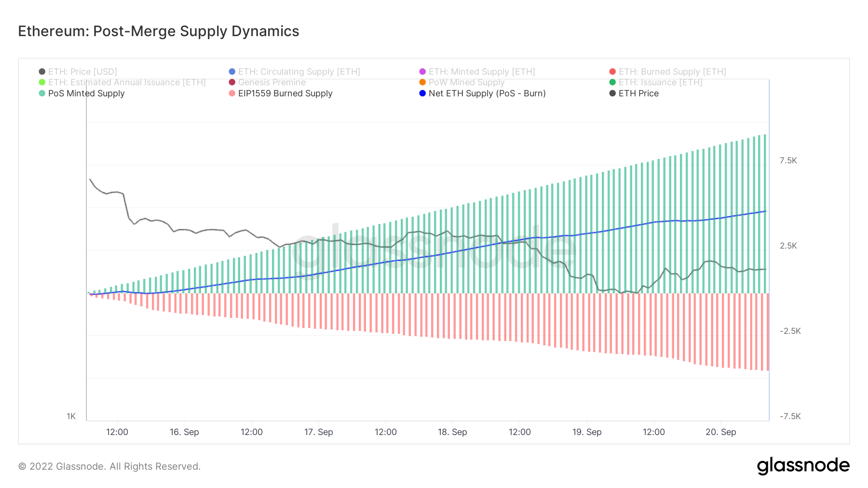Click the green ETH: Issuance legend dot
This screenshot has width=868, height=488.
(611, 82)
